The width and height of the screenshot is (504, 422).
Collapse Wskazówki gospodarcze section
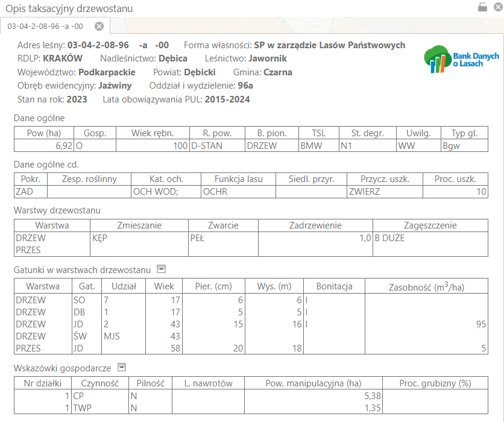(122, 367)
